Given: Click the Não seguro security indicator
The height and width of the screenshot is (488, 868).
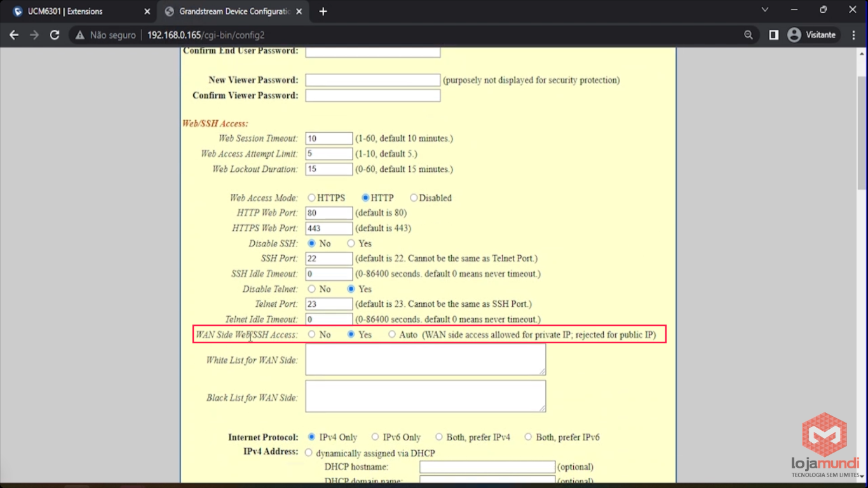Looking at the screenshot, I should click(x=105, y=35).
